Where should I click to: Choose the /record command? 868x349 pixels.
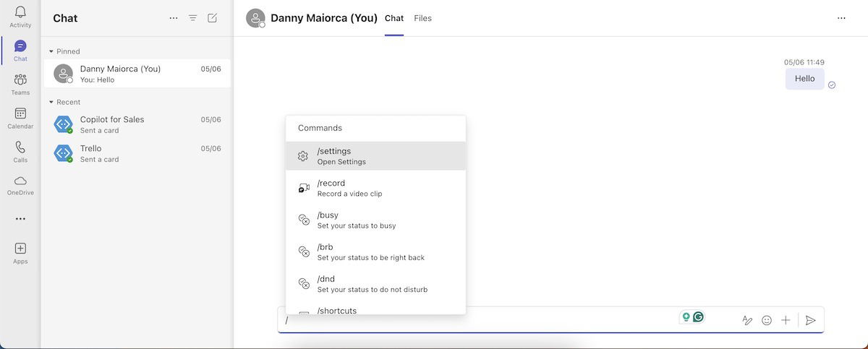click(x=375, y=188)
